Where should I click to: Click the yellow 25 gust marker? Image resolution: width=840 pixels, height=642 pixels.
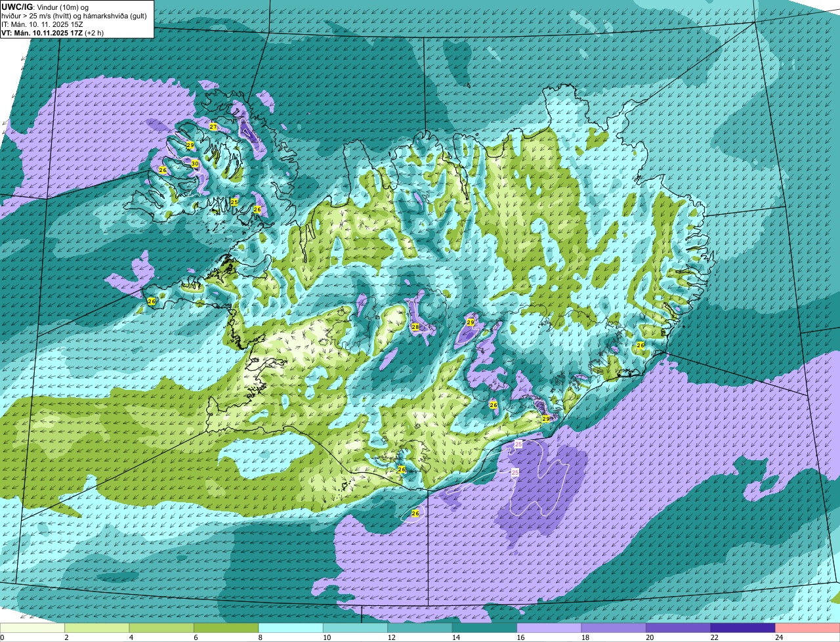[234, 202]
